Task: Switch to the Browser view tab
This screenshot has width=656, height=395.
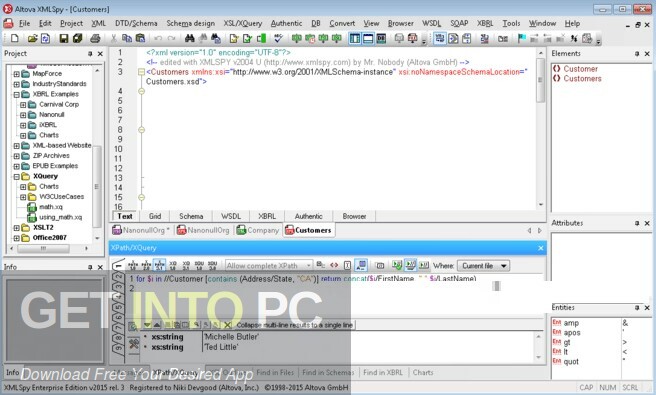Action: pyautogui.click(x=354, y=216)
